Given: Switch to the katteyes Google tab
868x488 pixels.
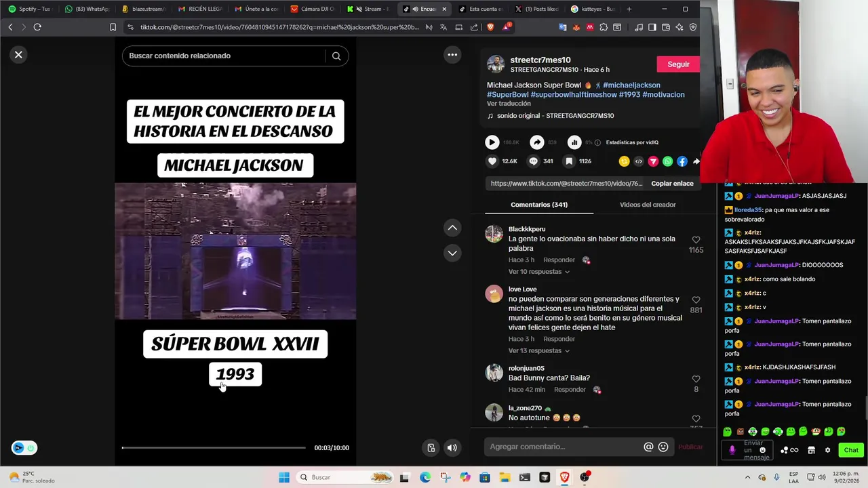Looking at the screenshot, I should point(593,9).
